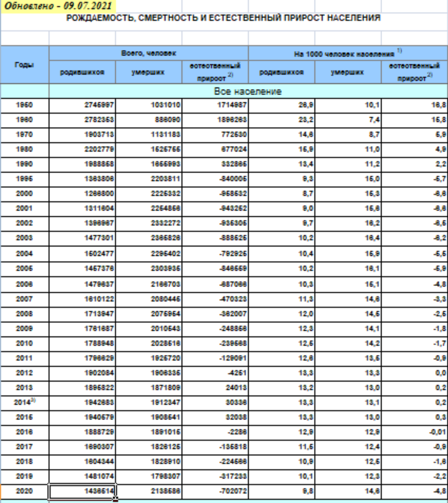Select 'умерших' header under 'На 1000 человек'
Viewport: 448px width, 503px height.
coord(348,72)
